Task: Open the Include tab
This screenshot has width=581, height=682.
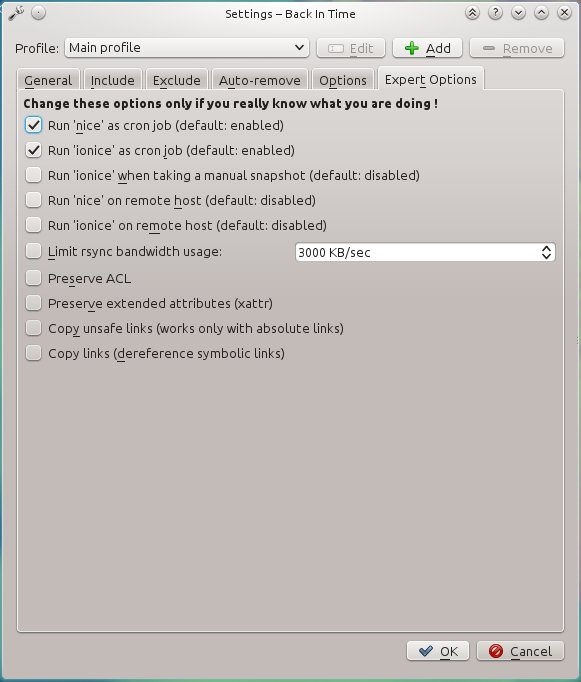Action: click(113, 80)
